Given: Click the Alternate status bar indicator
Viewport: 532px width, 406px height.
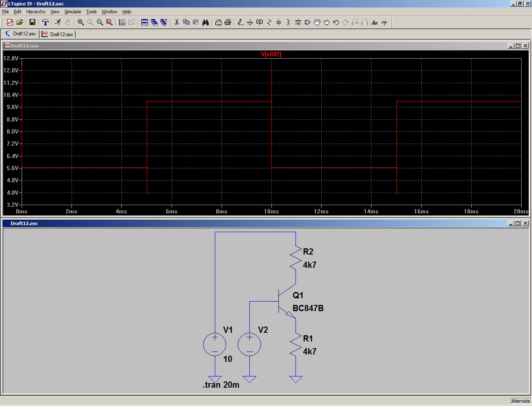Looking at the screenshot, I should 520,401.
